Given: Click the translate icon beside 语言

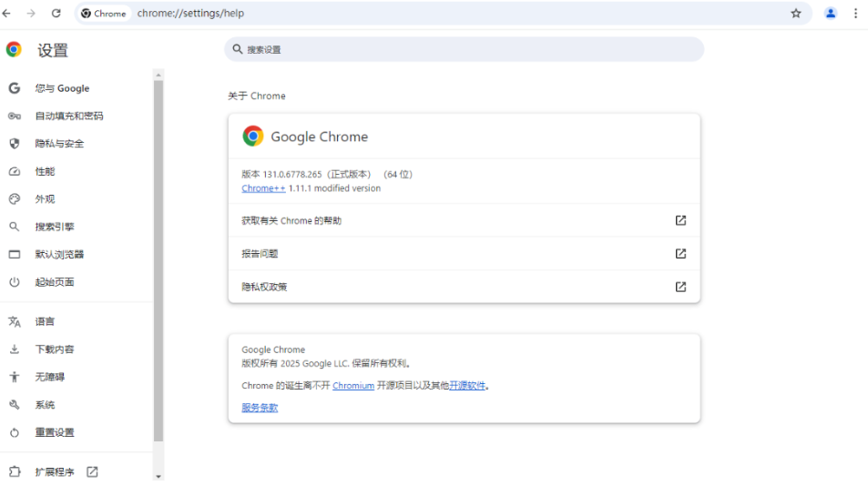Looking at the screenshot, I should coord(15,322).
